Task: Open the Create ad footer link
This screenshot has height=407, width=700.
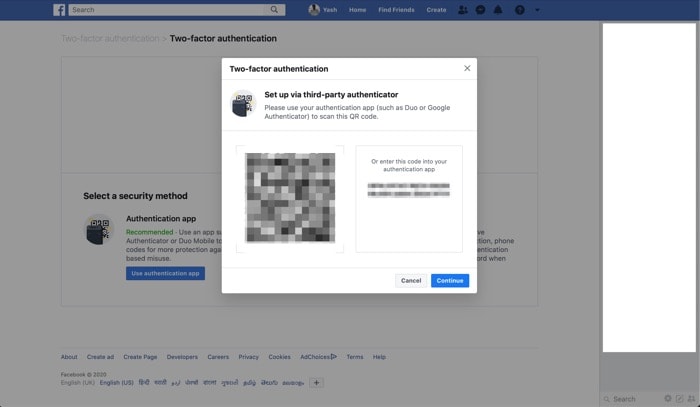Action: click(100, 357)
